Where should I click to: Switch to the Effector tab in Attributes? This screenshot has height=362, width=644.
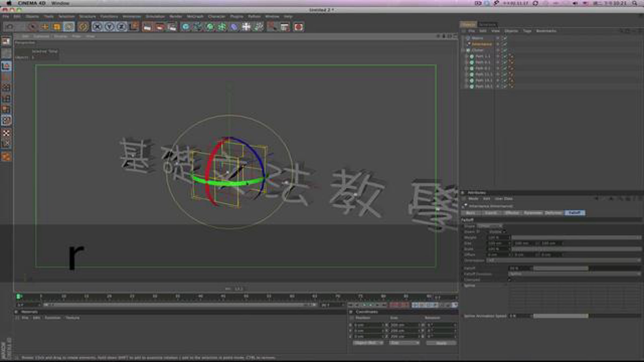tap(512, 213)
